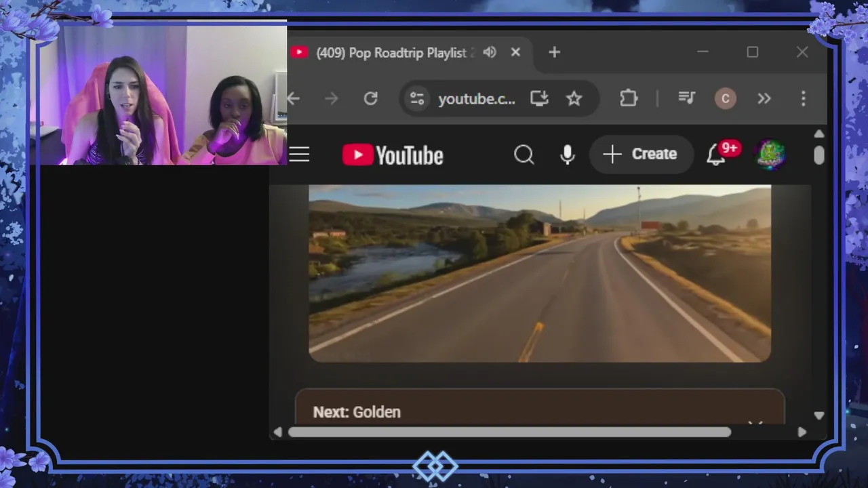Open the YouTube account avatar menu
Image resolution: width=868 pixels, height=488 pixels.
(771, 155)
